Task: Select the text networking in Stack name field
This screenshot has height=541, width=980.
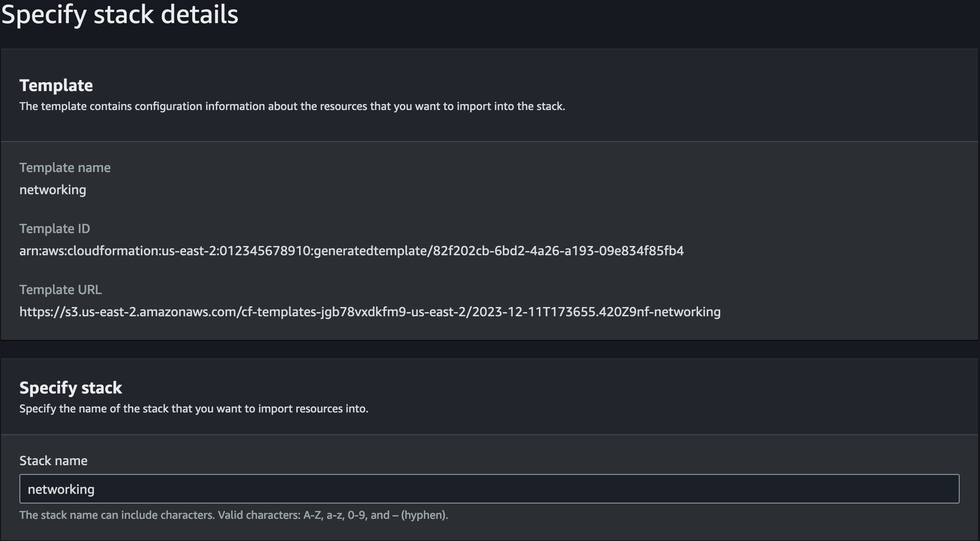Action: pyautogui.click(x=62, y=488)
